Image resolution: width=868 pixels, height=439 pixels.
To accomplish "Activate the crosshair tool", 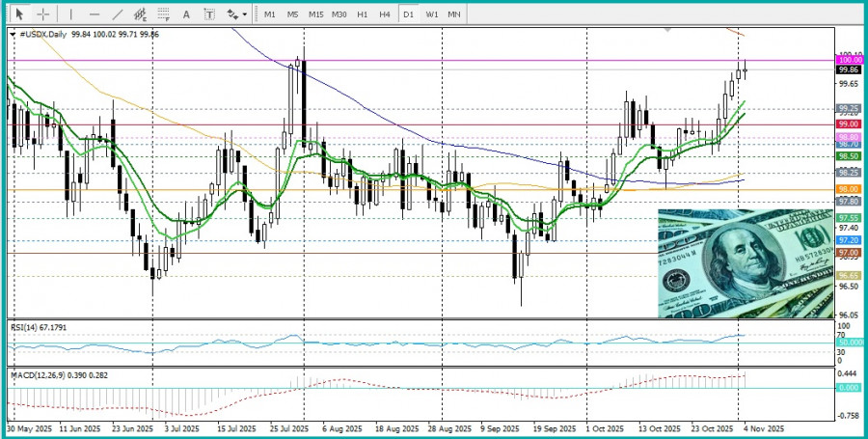I will pyautogui.click(x=43, y=14).
